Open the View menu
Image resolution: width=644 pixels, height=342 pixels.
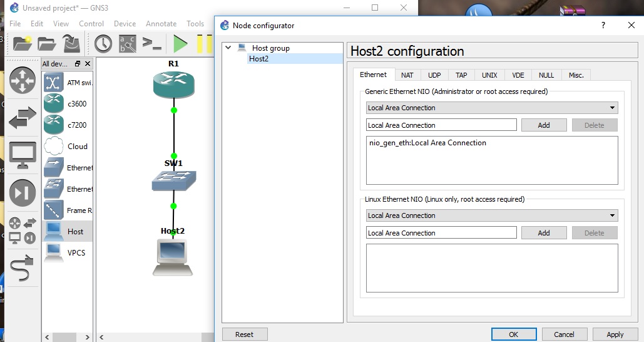point(61,23)
